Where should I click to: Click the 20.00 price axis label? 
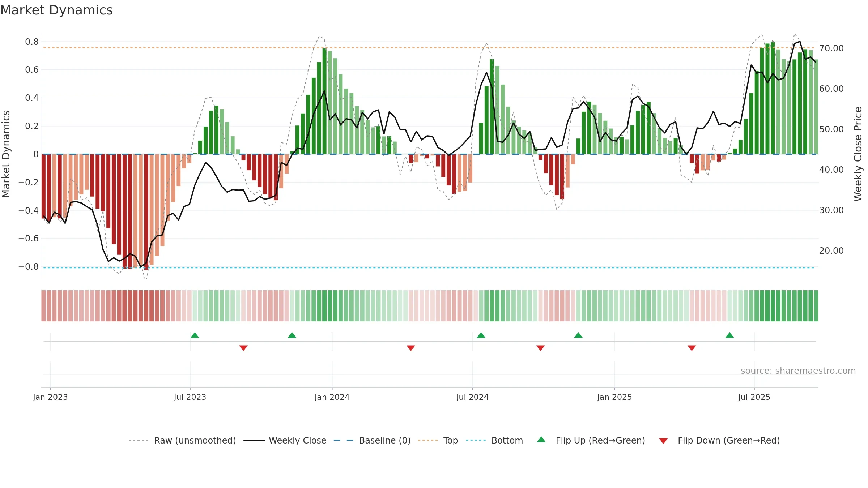pos(831,251)
